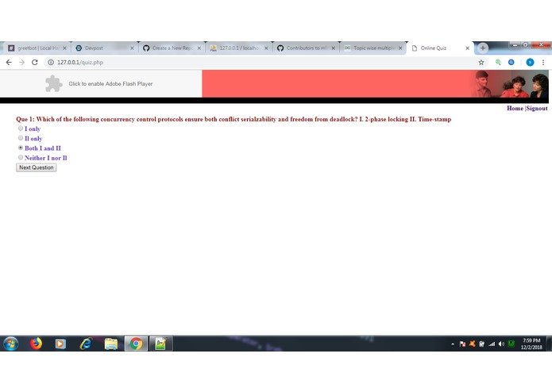Launch Internet Explorer from the taskbar

(86, 344)
